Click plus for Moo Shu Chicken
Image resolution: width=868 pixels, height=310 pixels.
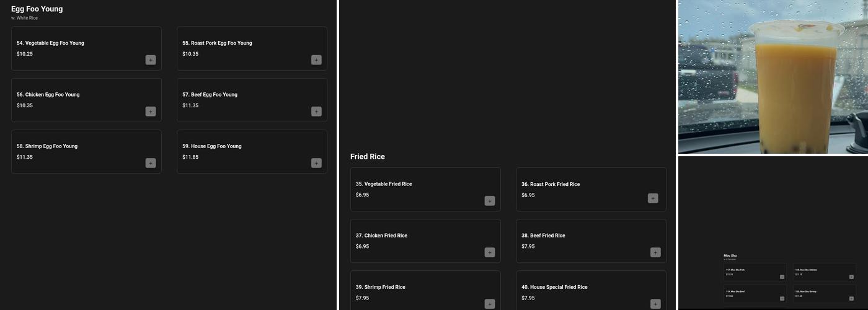pyautogui.click(x=851, y=277)
